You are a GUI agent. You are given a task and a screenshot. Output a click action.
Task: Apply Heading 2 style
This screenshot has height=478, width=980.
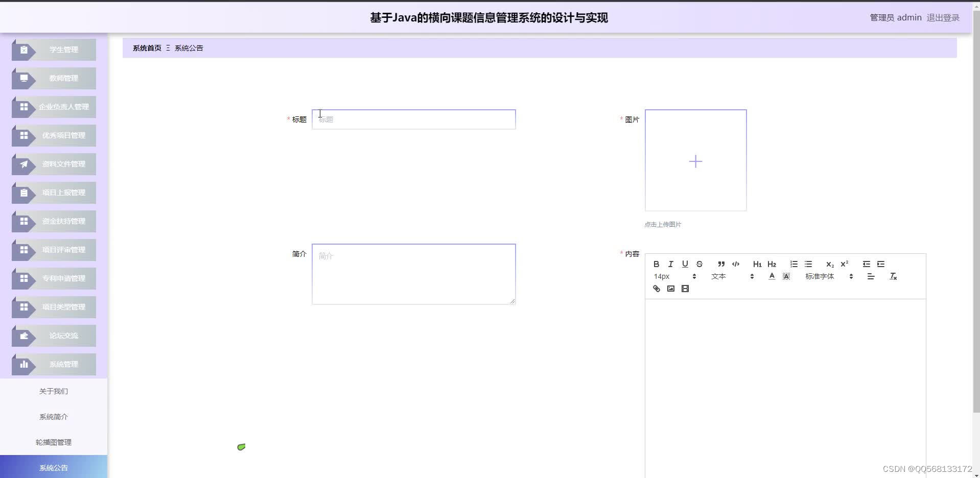(772, 264)
